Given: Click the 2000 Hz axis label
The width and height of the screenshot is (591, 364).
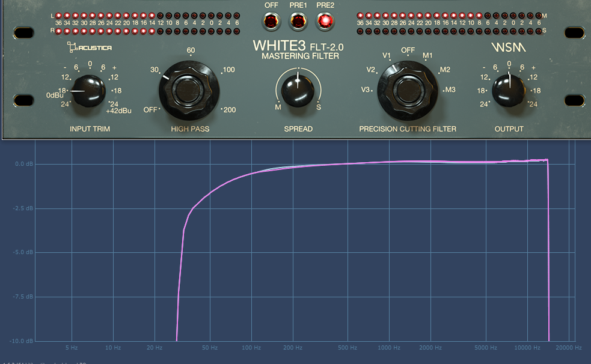Looking at the screenshot, I should (x=430, y=347).
